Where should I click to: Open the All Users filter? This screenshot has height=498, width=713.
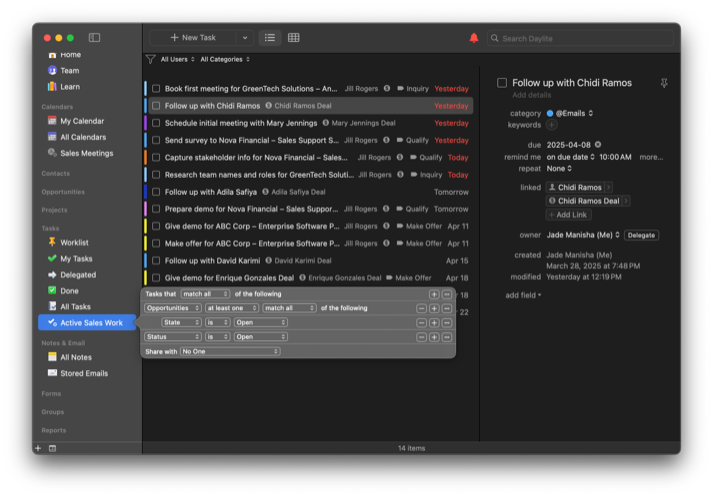[177, 59]
